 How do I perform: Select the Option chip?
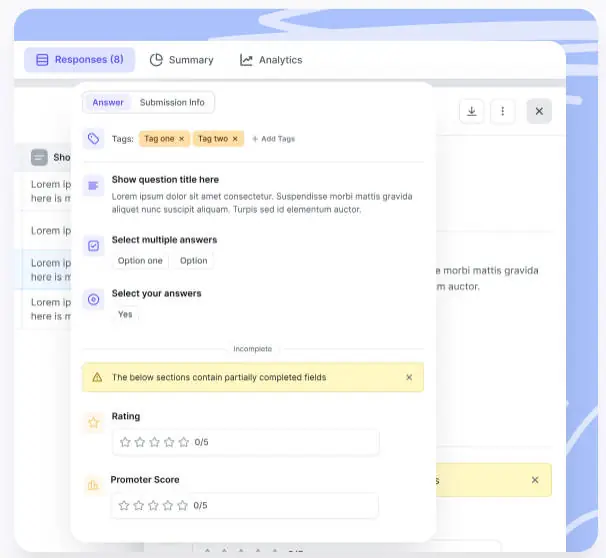tap(194, 261)
